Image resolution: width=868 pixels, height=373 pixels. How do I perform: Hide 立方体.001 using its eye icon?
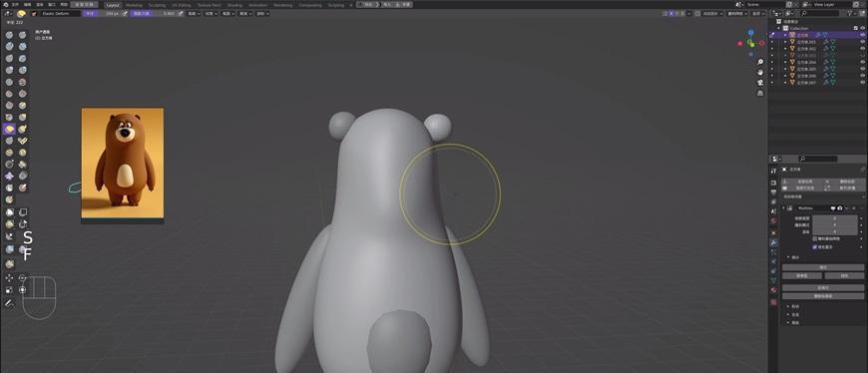pos(862,42)
